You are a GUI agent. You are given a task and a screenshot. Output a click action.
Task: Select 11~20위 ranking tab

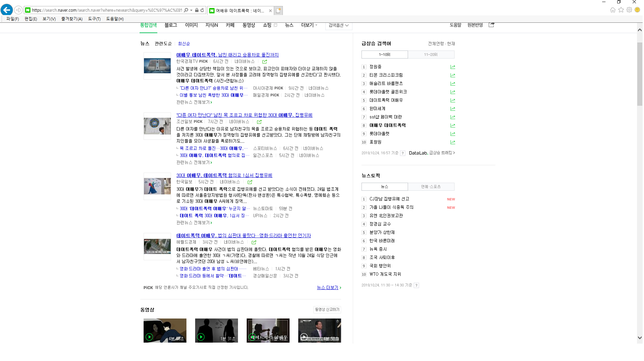[x=431, y=55]
